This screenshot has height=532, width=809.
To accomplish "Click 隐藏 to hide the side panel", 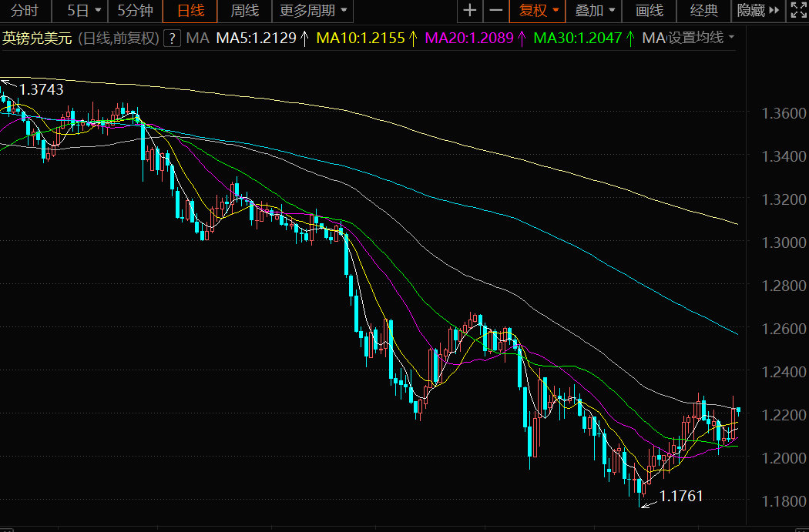I will click(758, 10).
